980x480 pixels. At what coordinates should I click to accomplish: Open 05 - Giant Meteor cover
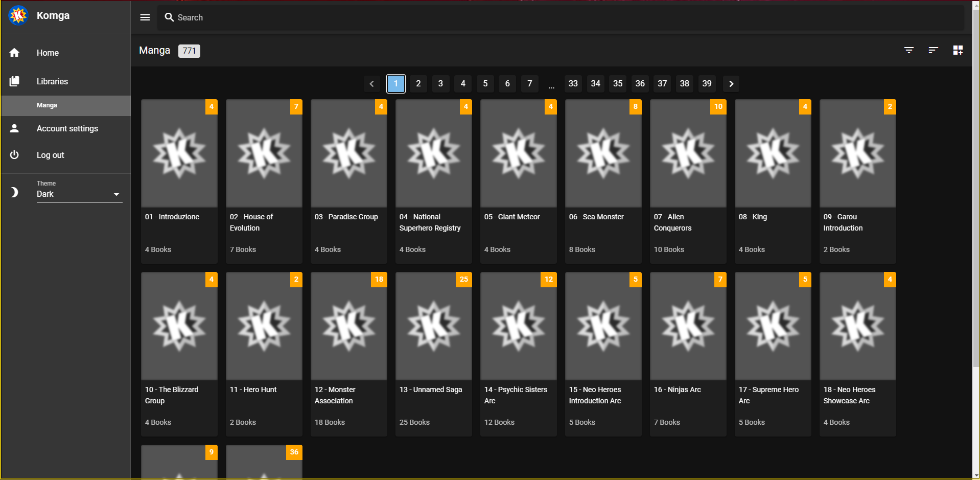click(x=519, y=153)
